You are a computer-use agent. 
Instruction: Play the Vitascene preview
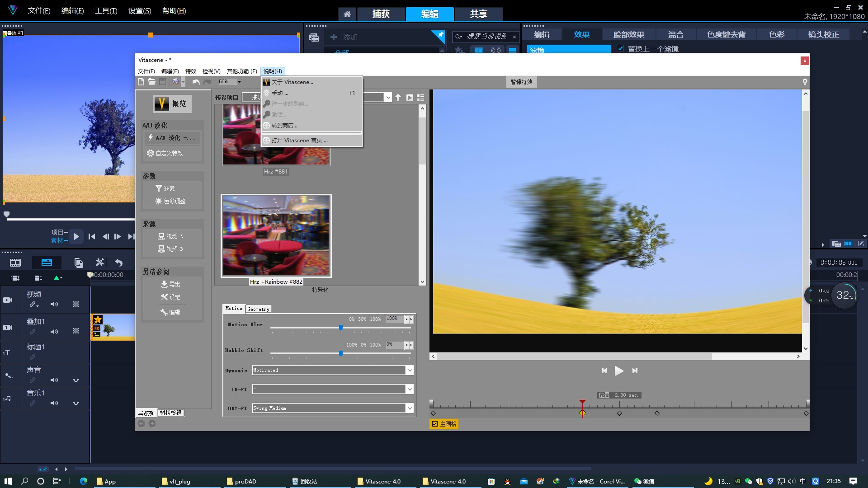(619, 371)
